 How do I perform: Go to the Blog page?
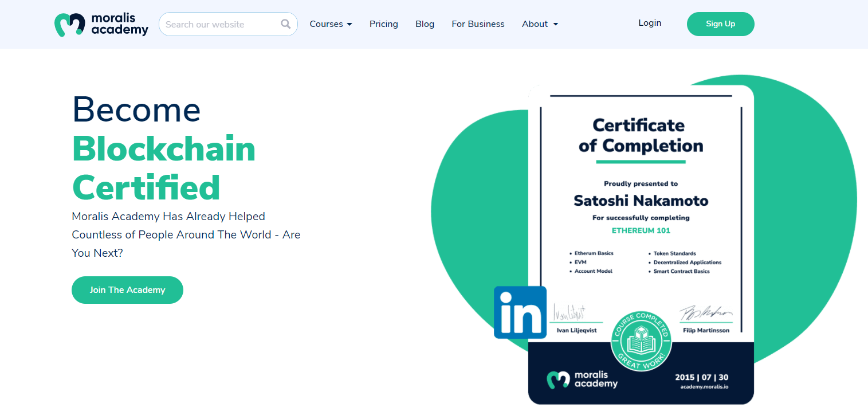[425, 24]
